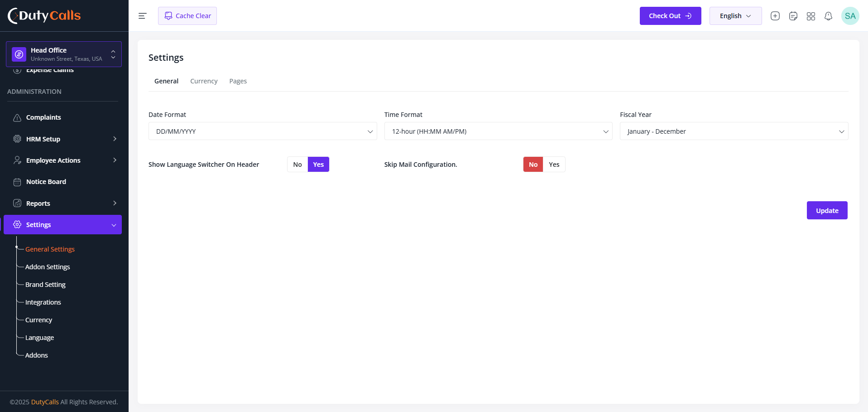This screenshot has height=412, width=868.
Task: Open the Fiscal Year dropdown
Action: pos(734,131)
